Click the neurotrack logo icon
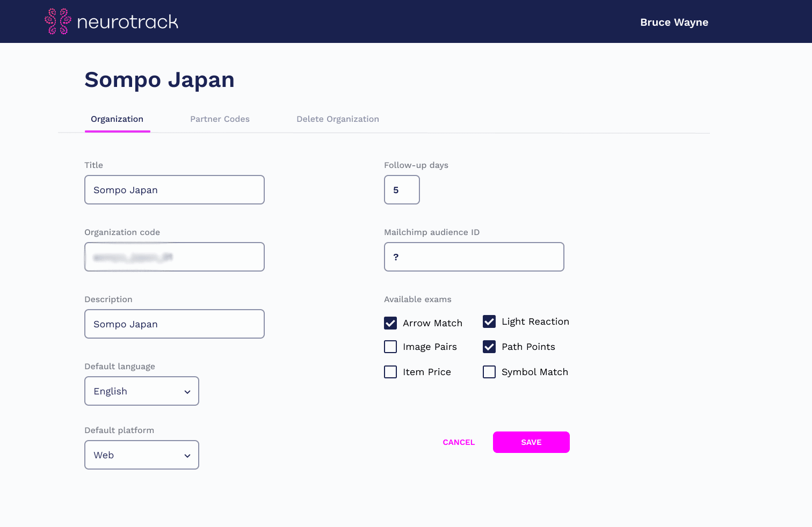The image size is (812, 527). 57,22
